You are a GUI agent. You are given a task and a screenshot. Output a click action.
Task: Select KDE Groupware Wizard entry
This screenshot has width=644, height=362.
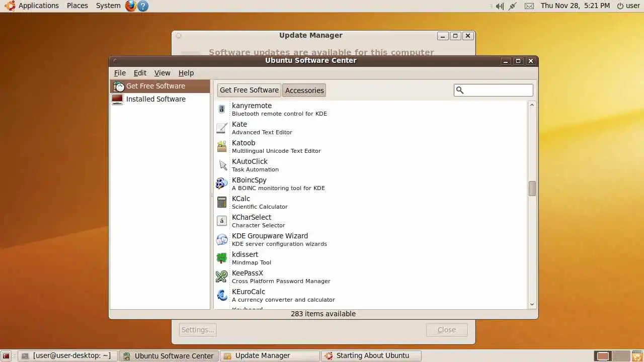pyautogui.click(x=371, y=239)
